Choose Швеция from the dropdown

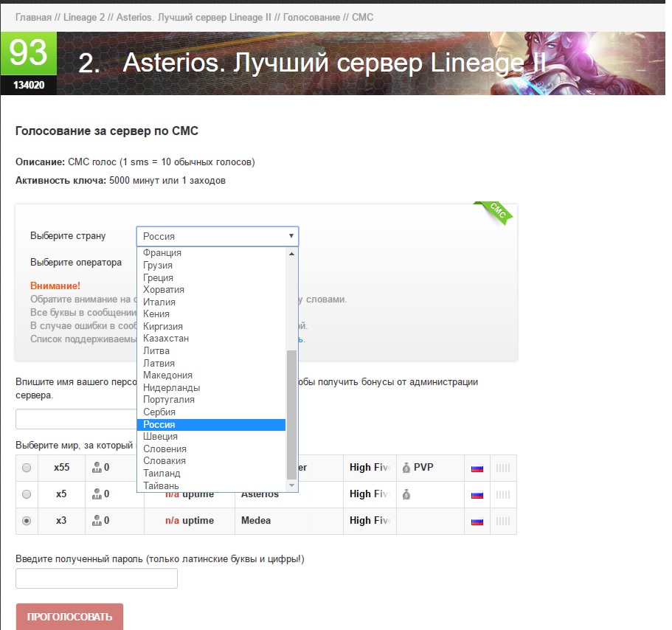pos(211,437)
